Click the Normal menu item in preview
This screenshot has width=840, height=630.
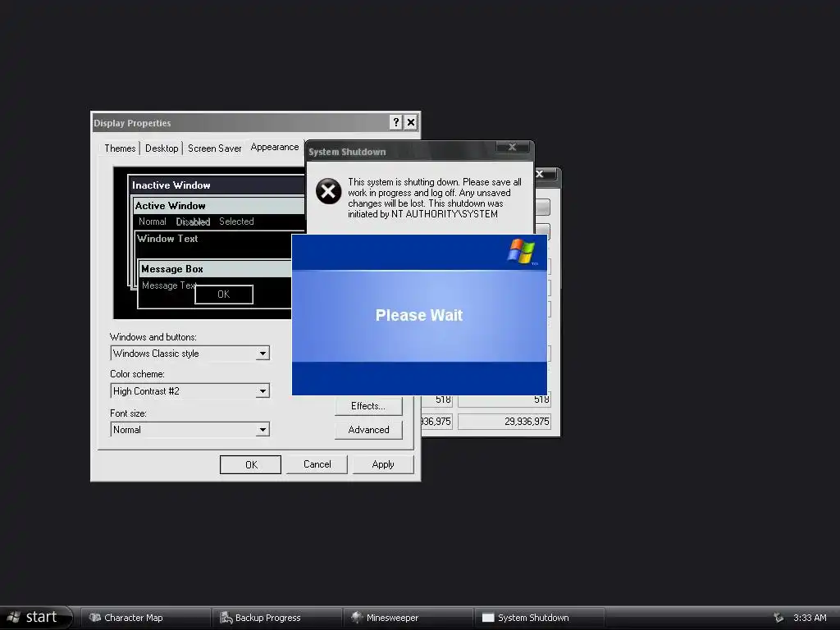152,221
